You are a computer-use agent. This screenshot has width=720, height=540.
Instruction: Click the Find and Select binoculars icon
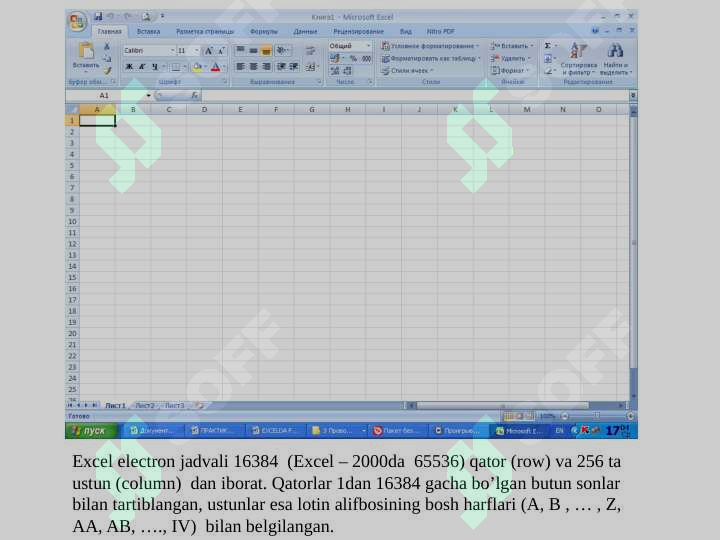[x=615, y=58]
